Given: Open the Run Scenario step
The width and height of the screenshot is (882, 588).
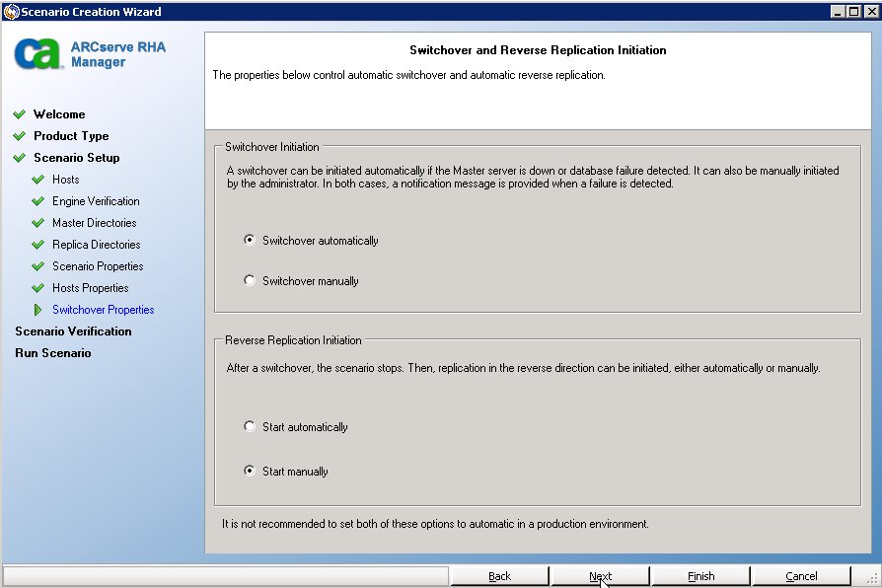Looking at the screenshot, I should pos(53,353).
